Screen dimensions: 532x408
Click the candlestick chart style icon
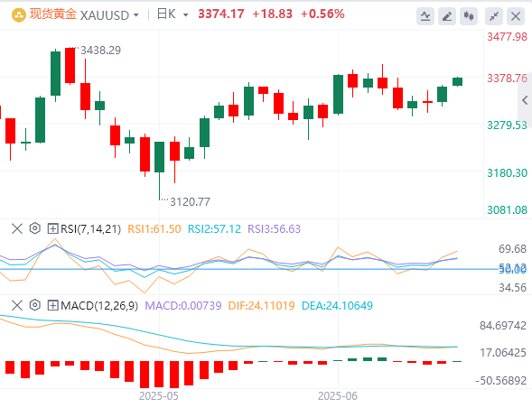click(469, 16)
